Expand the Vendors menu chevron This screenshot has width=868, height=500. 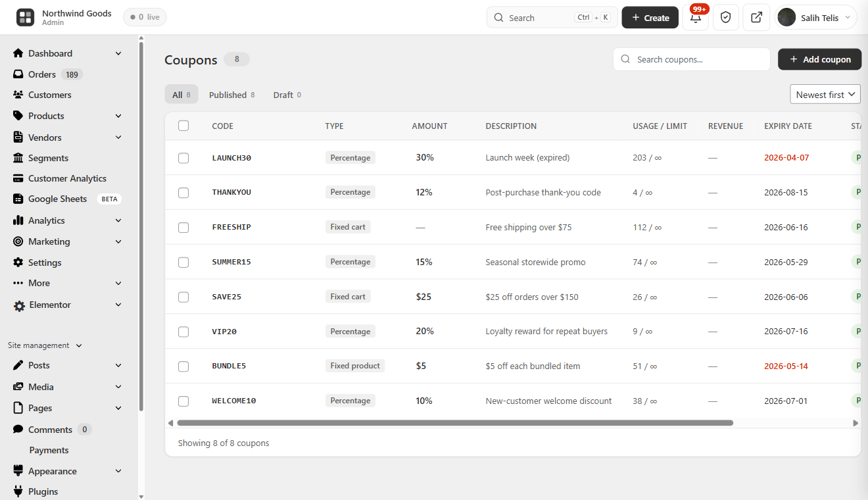(118, 137)
